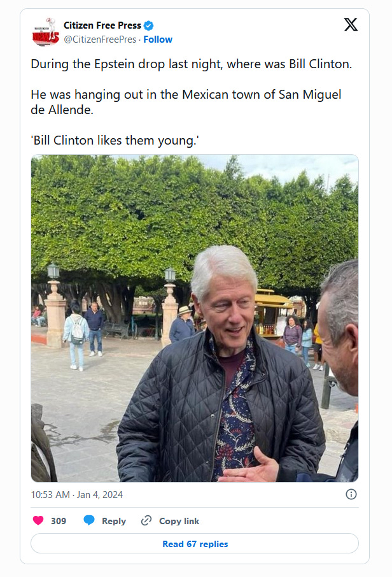
Task: Click the San Miguel de Allende text line
Action: (186, 102)
